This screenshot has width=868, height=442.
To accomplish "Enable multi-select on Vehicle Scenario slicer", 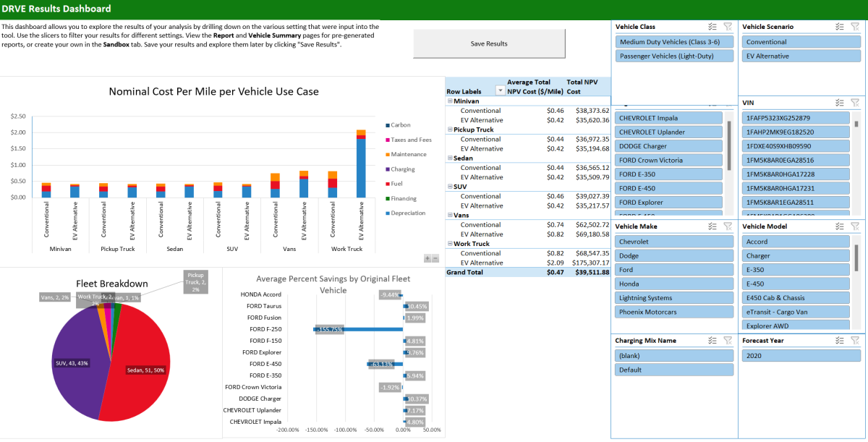I will tap(840, 27).
